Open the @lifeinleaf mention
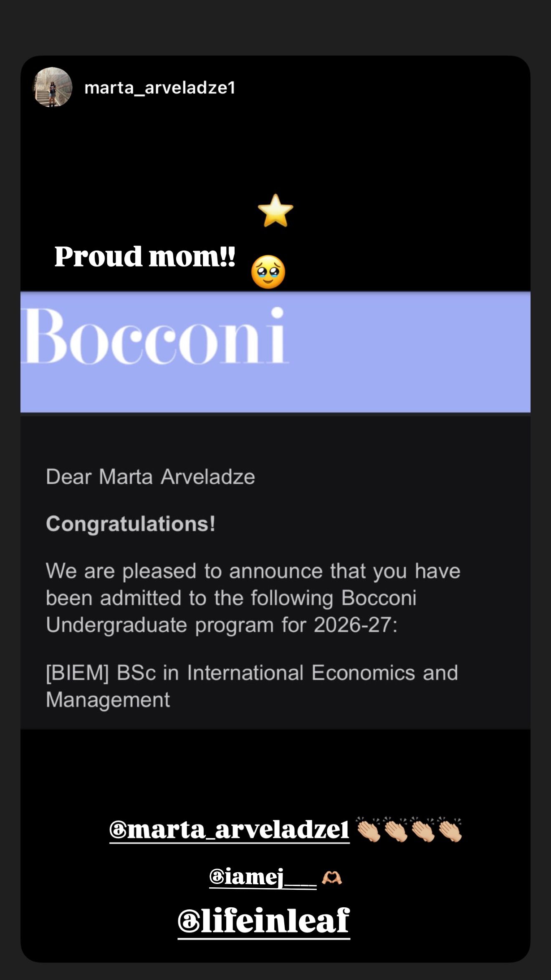Image resolution: width=551 pixels, height=980 pixels. (x=263, y=921)
